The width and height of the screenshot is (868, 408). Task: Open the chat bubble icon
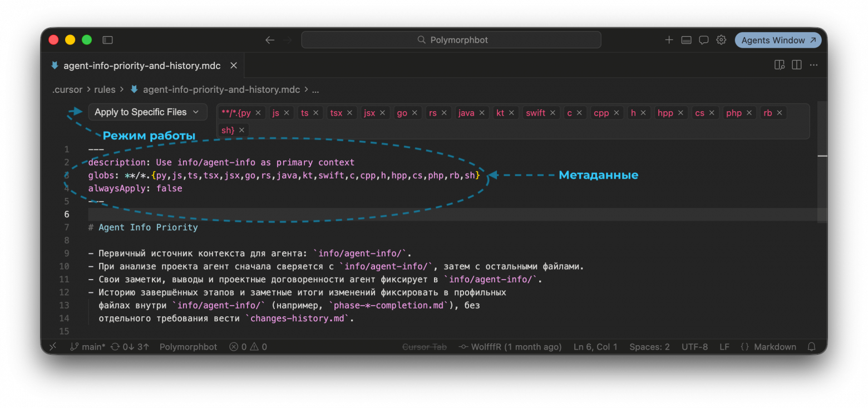coord(703,40)
